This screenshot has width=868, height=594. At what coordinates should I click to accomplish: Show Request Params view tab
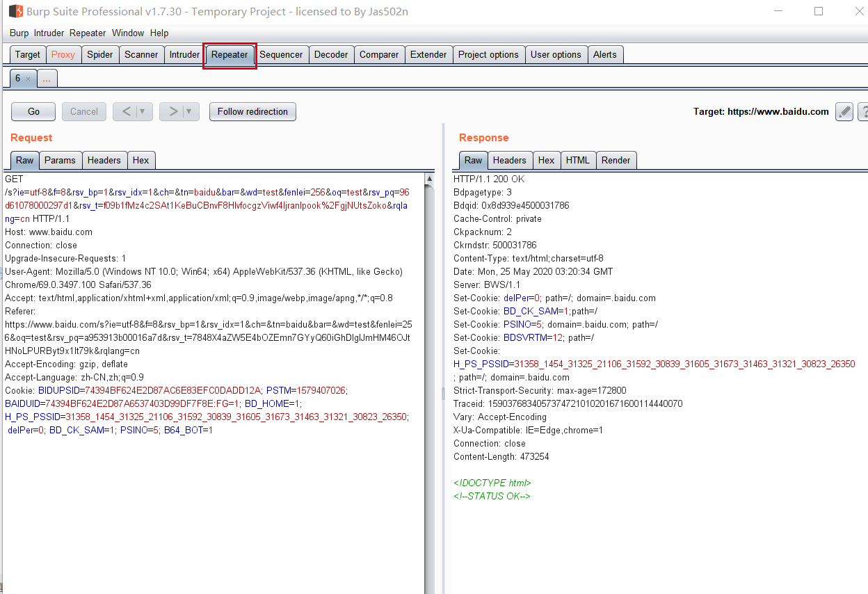coord(60,160)
